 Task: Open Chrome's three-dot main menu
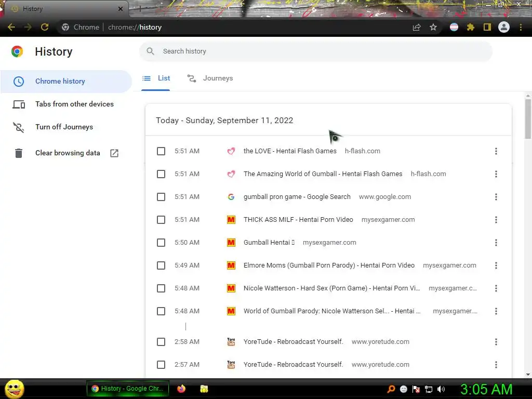coord(521,27)
